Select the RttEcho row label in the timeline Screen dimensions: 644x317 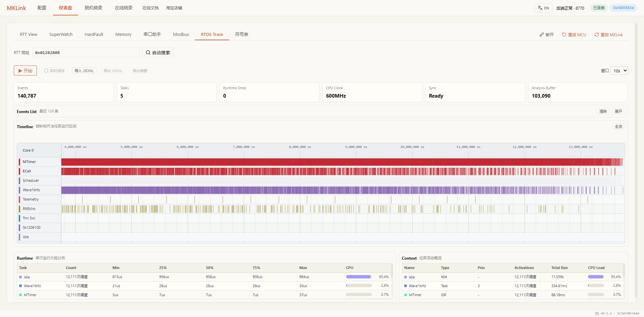coord(29,209)
